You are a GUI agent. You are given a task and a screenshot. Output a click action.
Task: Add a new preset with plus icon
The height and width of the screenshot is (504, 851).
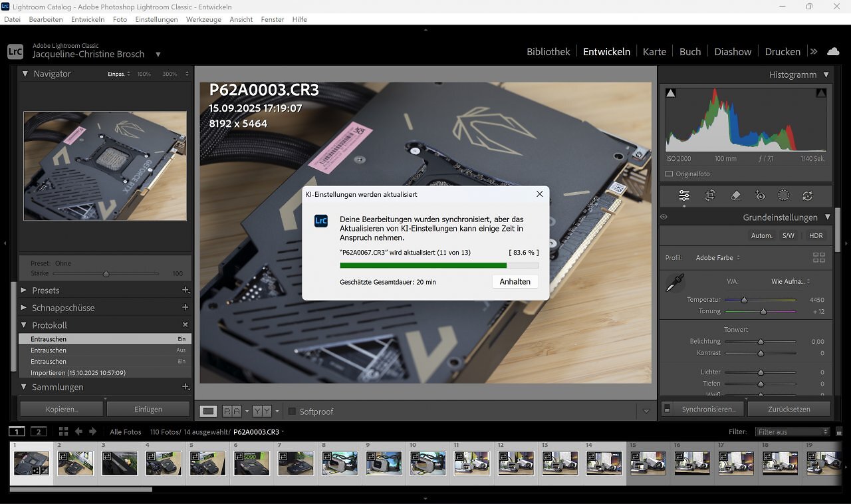pyautogui.click(x=185, y=290)
